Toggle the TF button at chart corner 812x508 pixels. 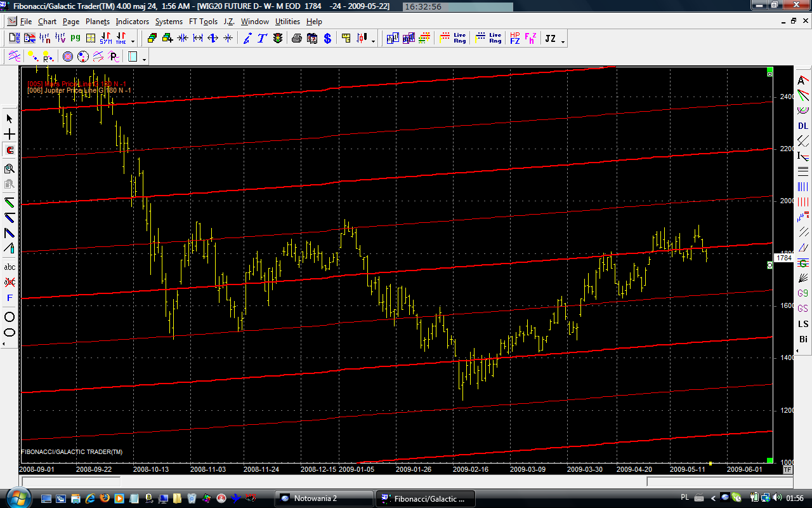coord(787,470)
